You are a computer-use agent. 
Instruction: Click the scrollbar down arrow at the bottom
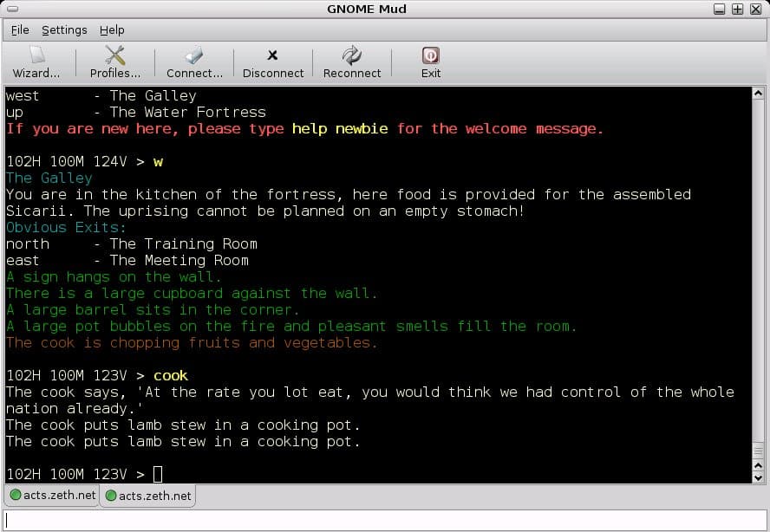(758, 477)
